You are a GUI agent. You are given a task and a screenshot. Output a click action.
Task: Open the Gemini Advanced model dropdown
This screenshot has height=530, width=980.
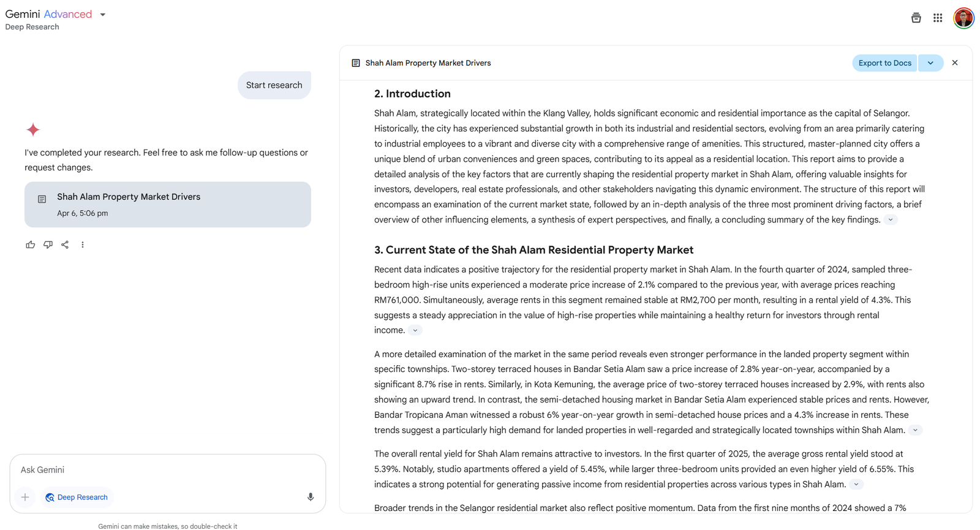click(103, 15)
